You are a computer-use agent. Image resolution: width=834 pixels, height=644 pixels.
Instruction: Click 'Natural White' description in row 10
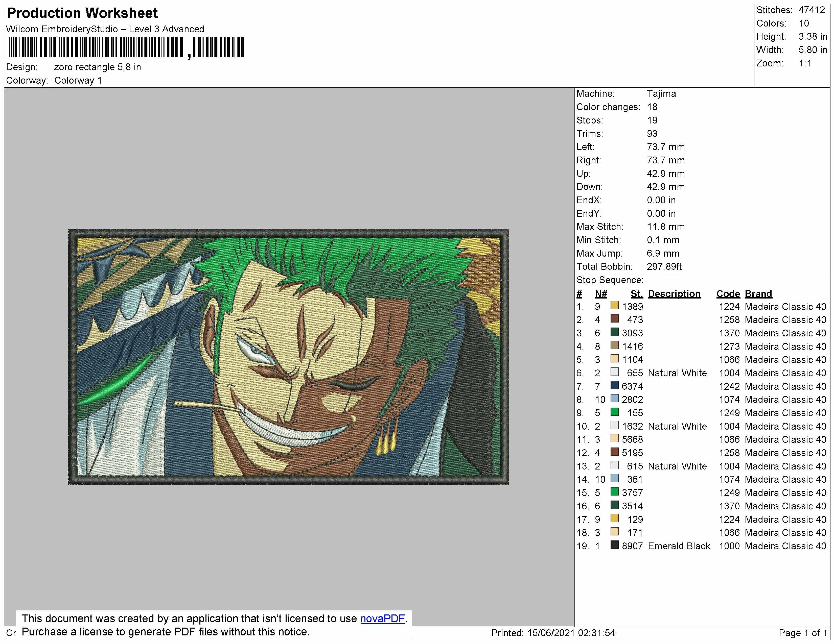coord(677,426)
